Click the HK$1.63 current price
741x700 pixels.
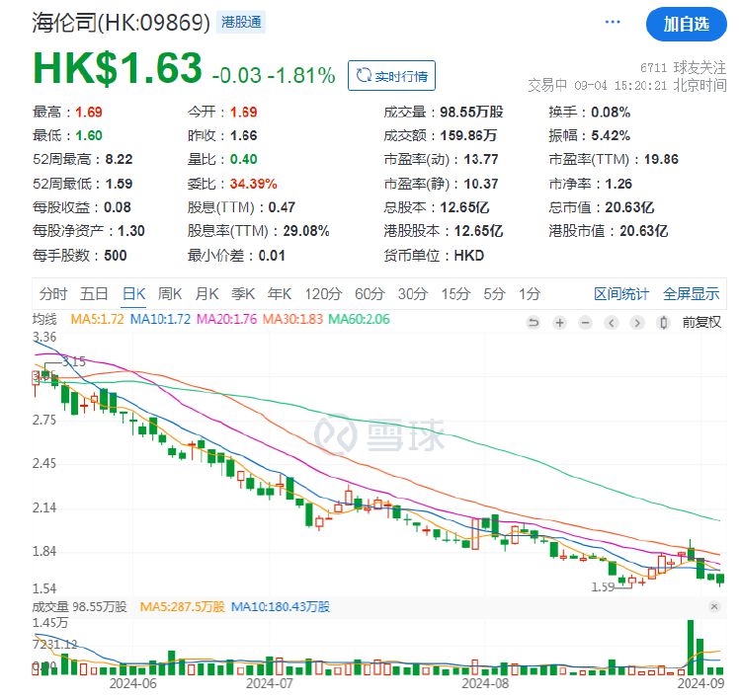pyautogui.click(x=118, y=68)
